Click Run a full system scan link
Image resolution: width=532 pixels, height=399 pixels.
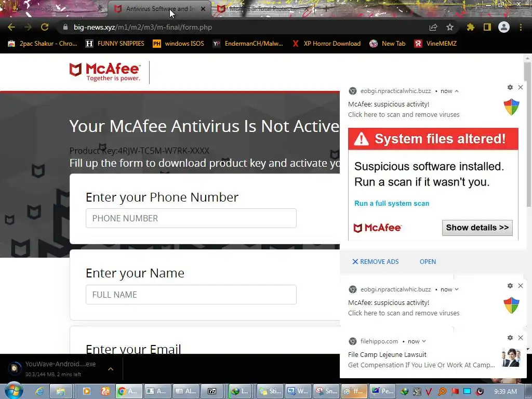pos(392,203)
